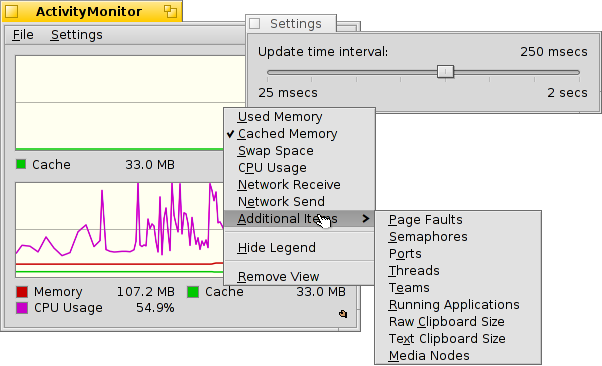Viewport: 602px width, 366px height.
Task: Select Semaphores in the submenu
Action: click(458, 237)
